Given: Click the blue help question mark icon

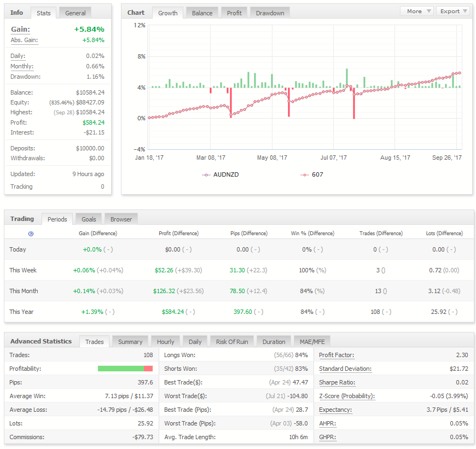Looking at the screenshot, I should click(x=31, y=234).
